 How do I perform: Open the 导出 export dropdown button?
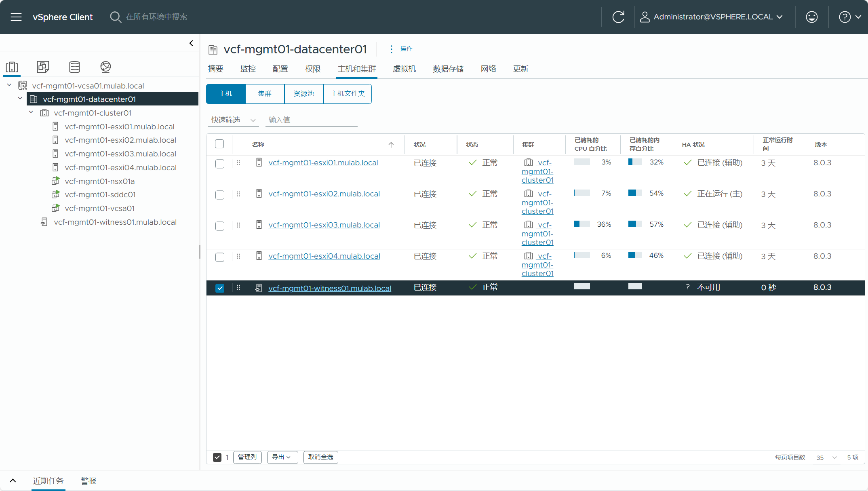[282, 457]
